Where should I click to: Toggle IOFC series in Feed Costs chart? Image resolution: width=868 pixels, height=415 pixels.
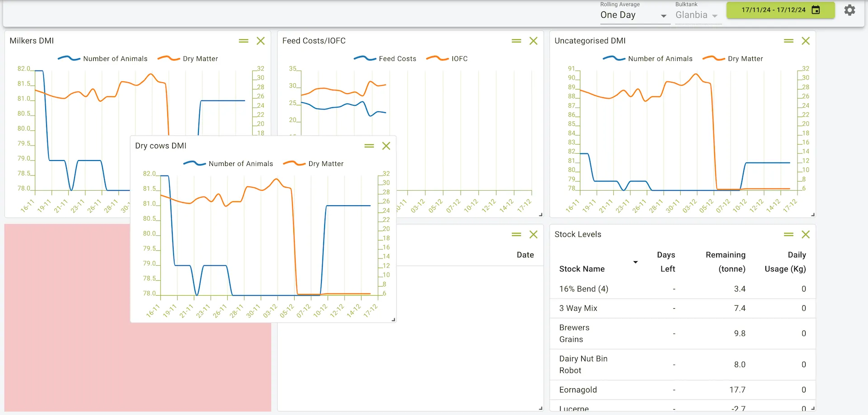[x=459, y=59]
